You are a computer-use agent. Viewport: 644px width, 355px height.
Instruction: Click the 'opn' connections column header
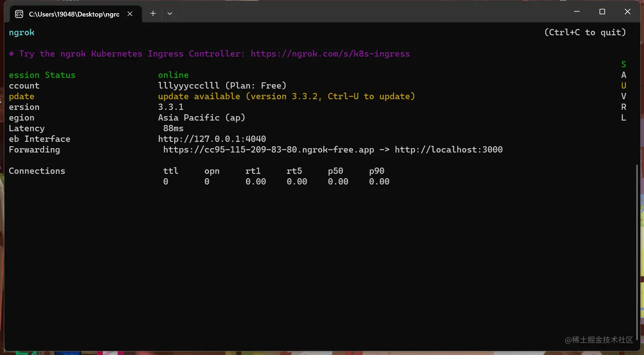tap(212, 171)
